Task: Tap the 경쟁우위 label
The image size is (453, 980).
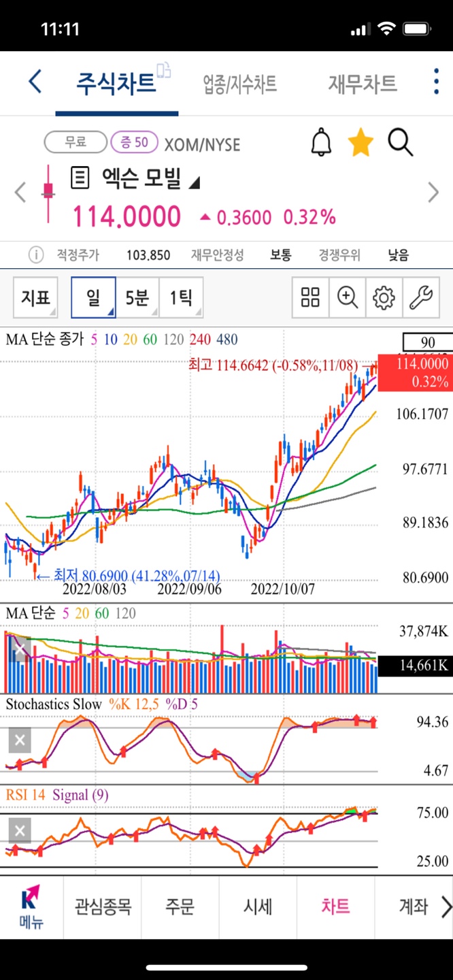Action: [x=340, y=255]
